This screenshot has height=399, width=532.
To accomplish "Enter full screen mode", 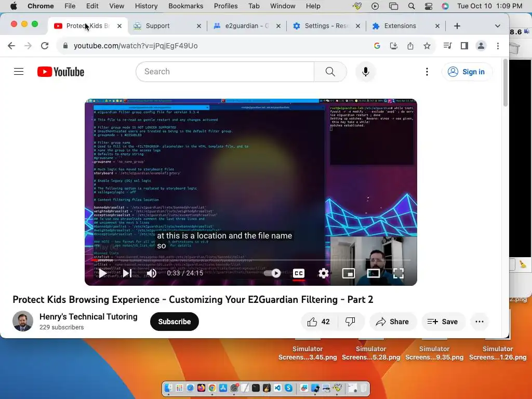I will 398,273.
